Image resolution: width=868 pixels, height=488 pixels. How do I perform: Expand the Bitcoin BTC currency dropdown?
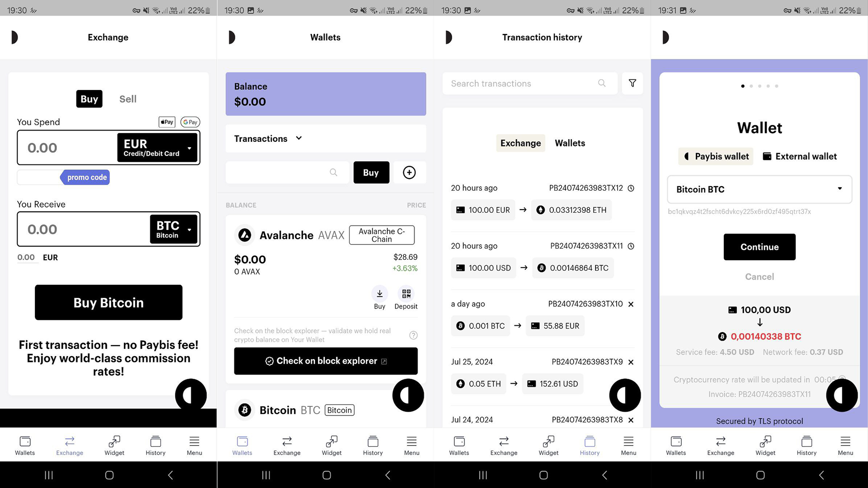pyautogui.click(x=839, y=189)
